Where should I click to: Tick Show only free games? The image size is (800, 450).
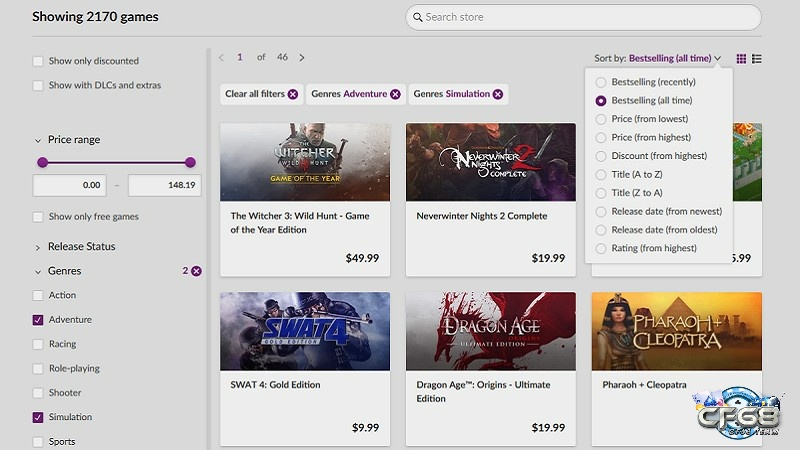tap(38, 217)
